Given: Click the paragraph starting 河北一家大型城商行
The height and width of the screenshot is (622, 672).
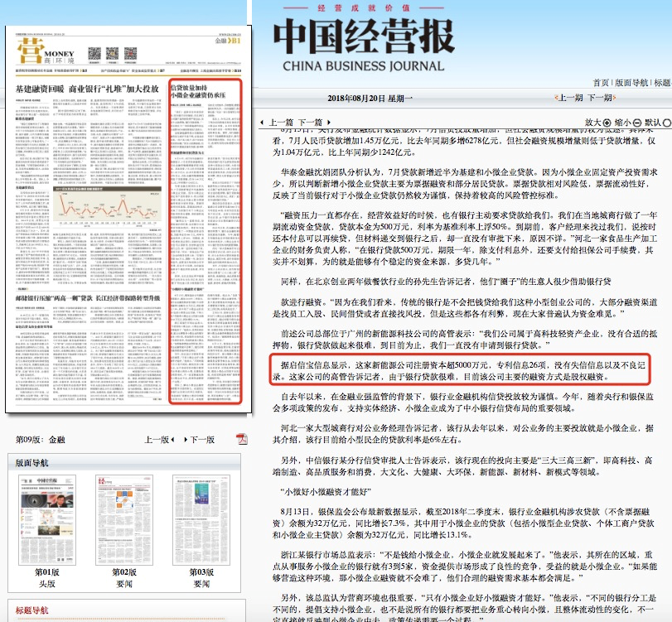Looking at the screenshot, I should coord(463,433).
